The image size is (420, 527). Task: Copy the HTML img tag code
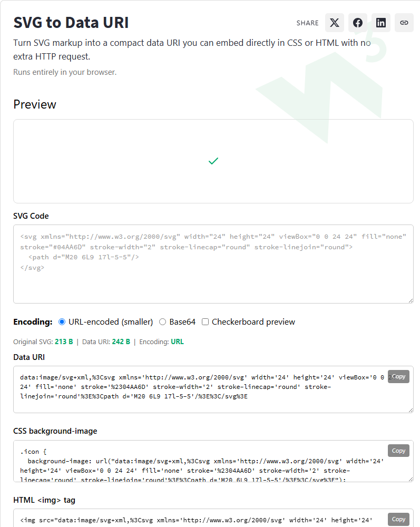398,519
